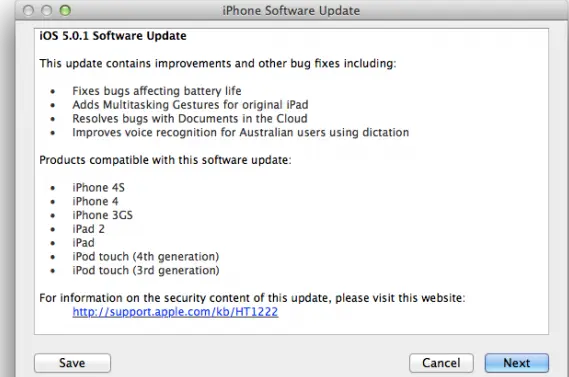This screenshot has height=377, width=569.
Task: Click the green zoom window button
Action: (x=65, y=11)
